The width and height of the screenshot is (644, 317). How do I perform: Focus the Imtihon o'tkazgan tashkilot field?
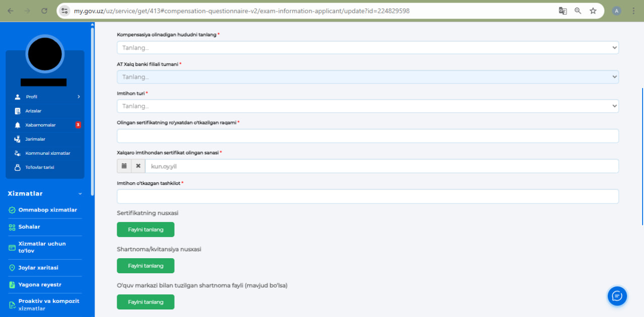click(x=367, y=196)
